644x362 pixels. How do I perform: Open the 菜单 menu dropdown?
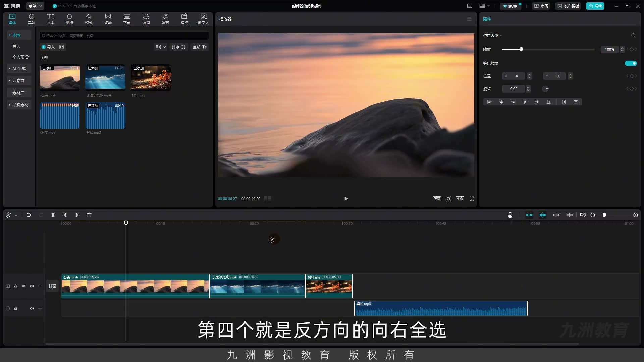35,6
